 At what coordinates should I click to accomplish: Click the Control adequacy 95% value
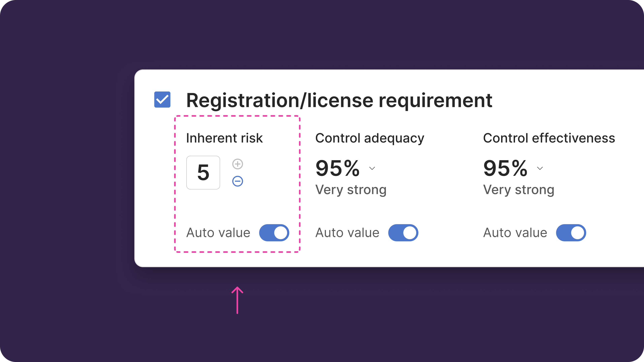point(338,168)
